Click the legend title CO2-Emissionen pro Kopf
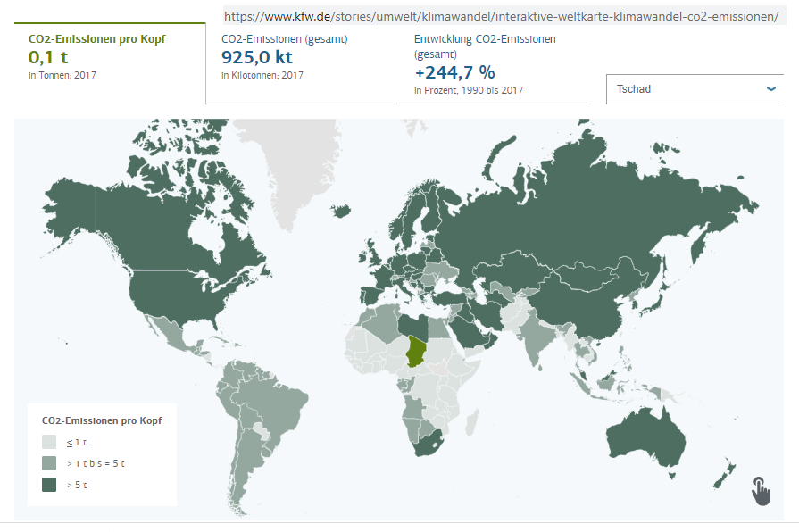Image resolution: width=799 pixels, height=532 pixels. click(102, 420)
